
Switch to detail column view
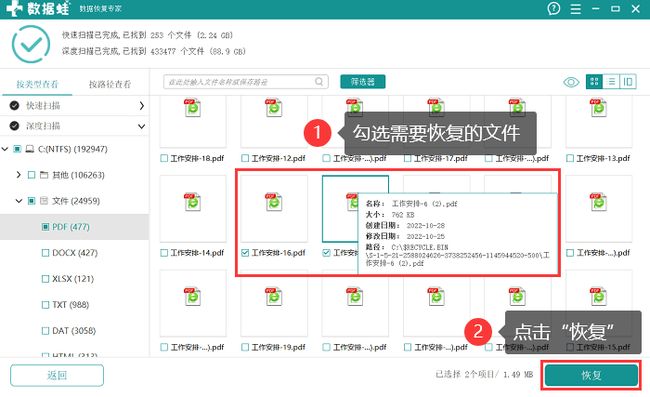[628, 82]
